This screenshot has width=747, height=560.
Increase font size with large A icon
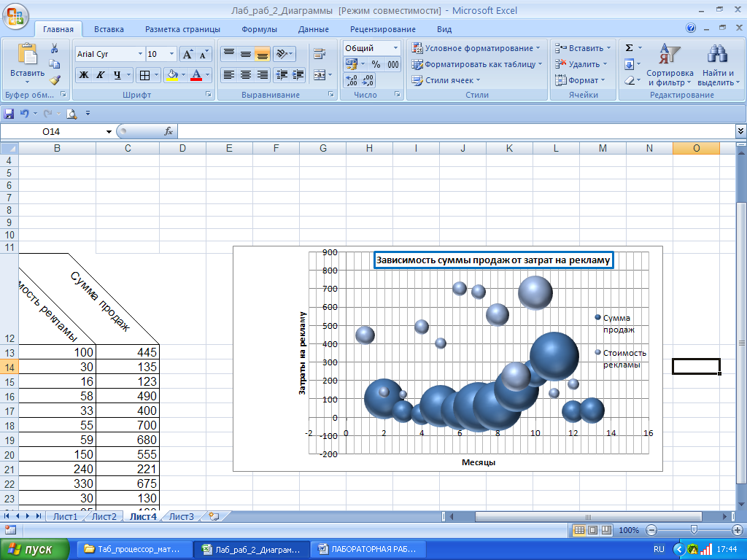[x=187, y=54]
